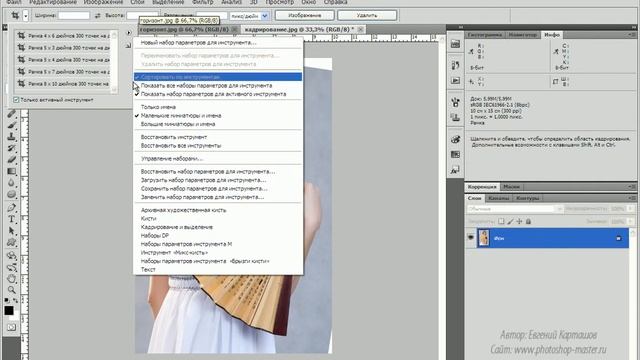The image size is (640, 360).
Task: Choose 'Большие миниатюры и имена' view option
Action: click(x=218, y=124)
